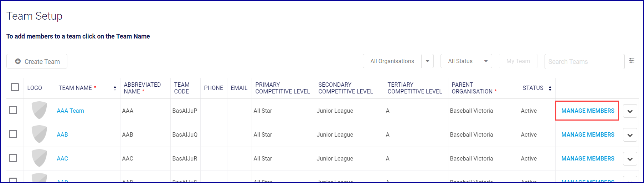Open the AAA Team name link
Screen dimensions: 644x183
pyautogui.click(x=71, y=111)
